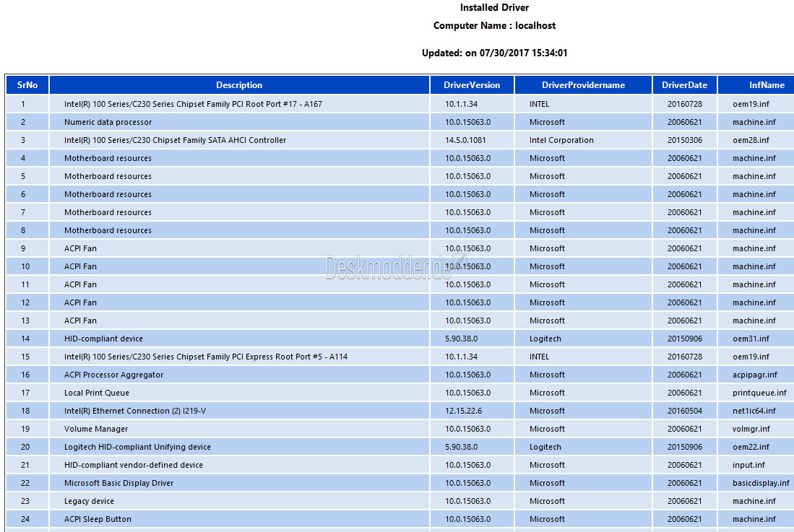The height and width of the screenshot is (532, 794).
Task: Click driver date 20150306
Action: tap(685, 140)
